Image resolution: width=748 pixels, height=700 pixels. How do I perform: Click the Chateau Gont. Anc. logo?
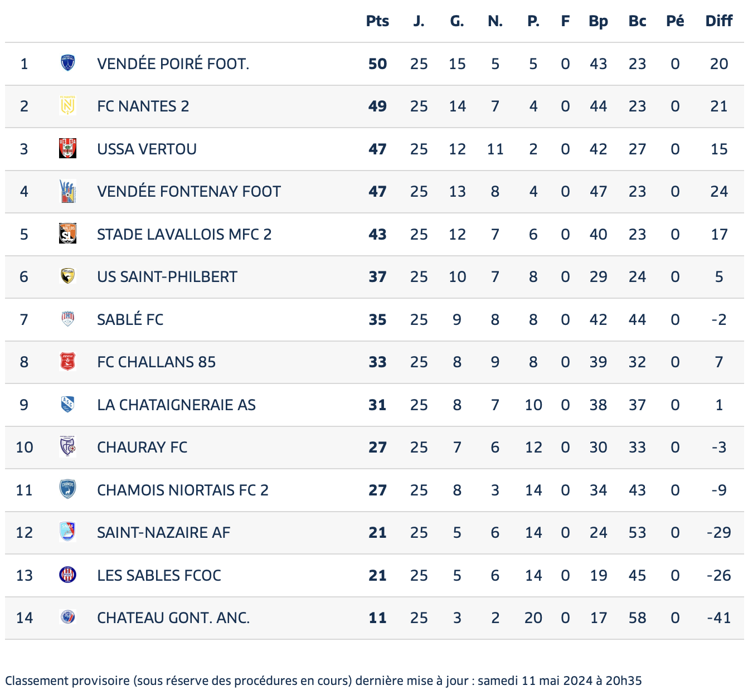[67, 617]
